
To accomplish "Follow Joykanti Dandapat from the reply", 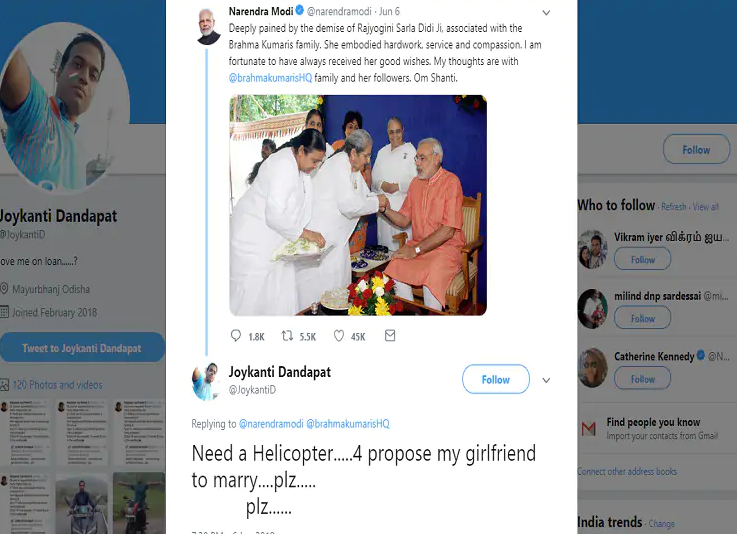I will point(495,380).
